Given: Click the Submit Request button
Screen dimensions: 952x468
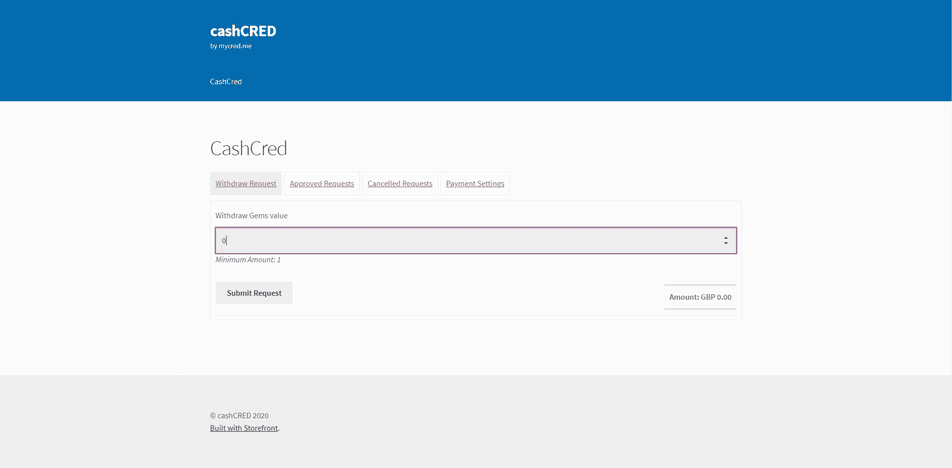Looking at the screenshot, I should [254, 293].
